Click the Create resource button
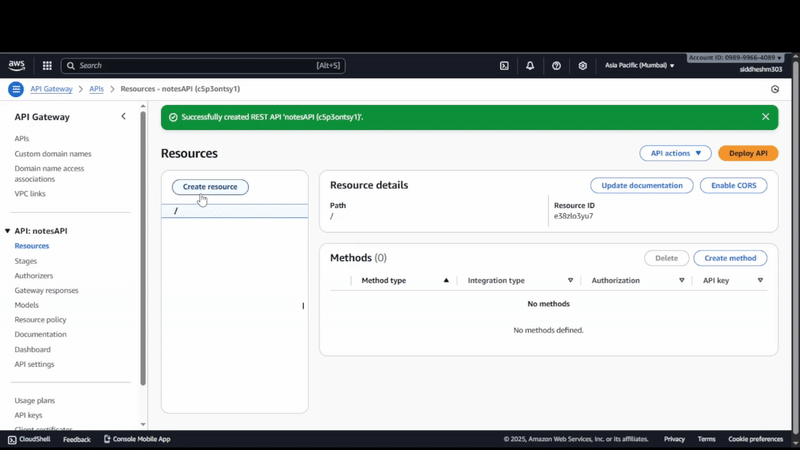 [x=210, y=187]
